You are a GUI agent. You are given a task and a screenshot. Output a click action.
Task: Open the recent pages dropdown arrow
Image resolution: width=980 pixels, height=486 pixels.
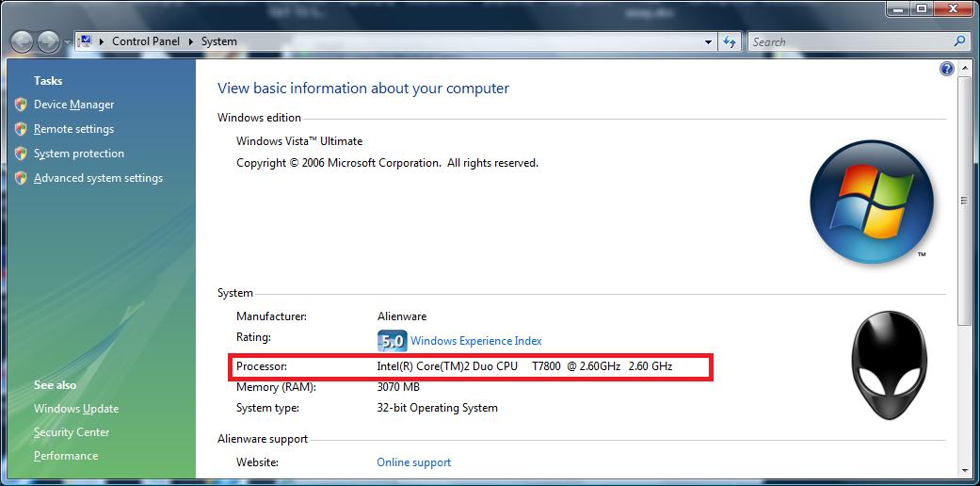click(x=67, y=42)
